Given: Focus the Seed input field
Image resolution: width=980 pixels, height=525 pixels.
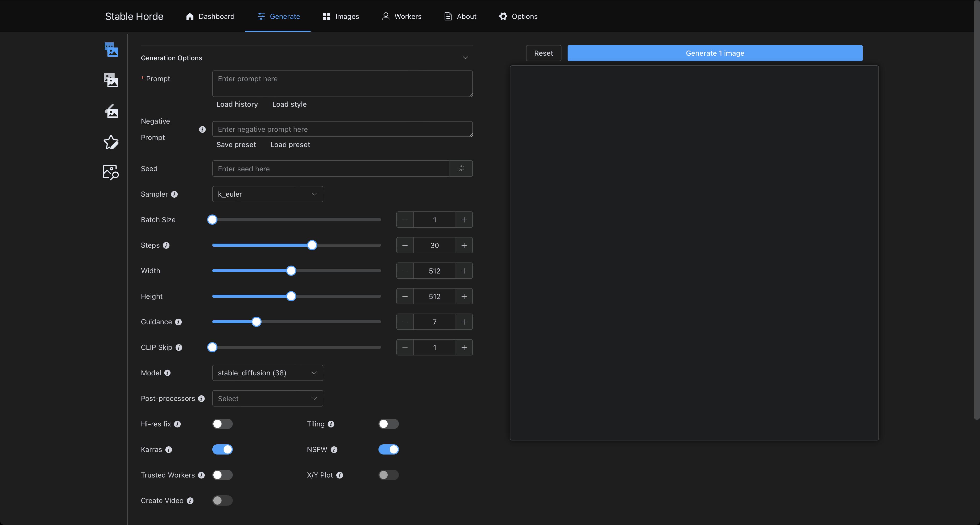Looking at the screenshot, I should click(x=330, y=169).
